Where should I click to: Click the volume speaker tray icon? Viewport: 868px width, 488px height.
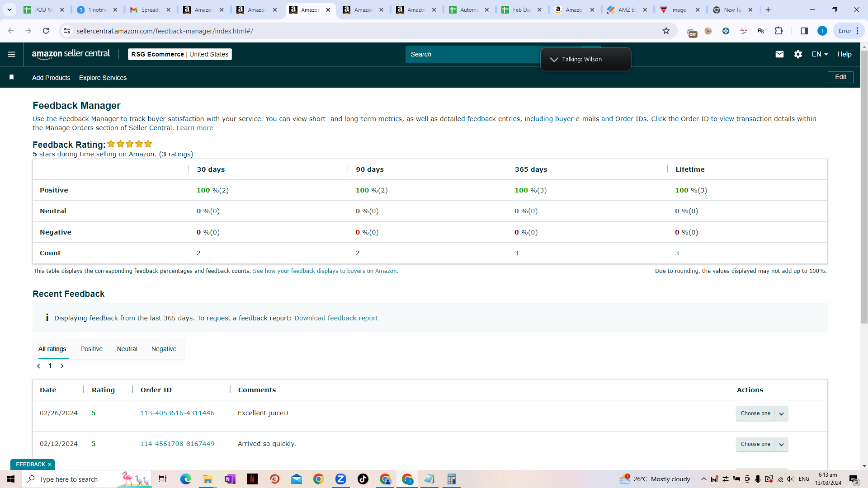tap(790, 479)
